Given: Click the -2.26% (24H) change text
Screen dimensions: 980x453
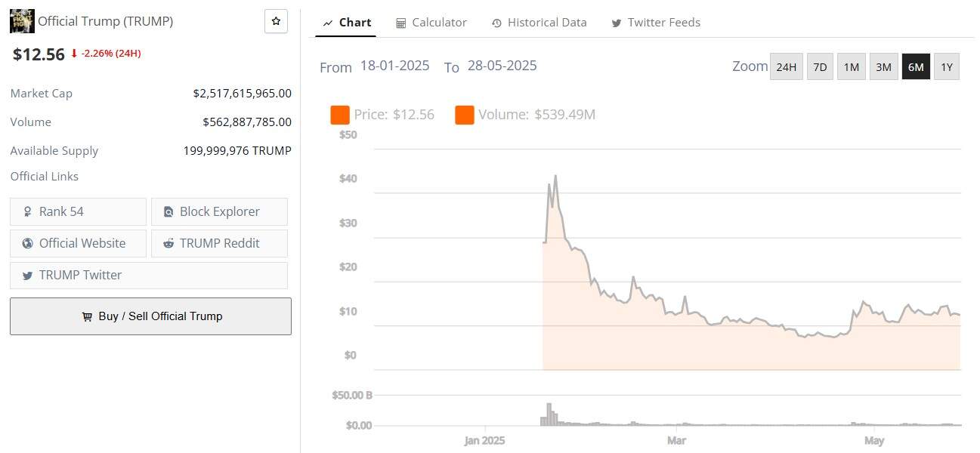Looking at the screenshot, I should click(x=111, y=54).
